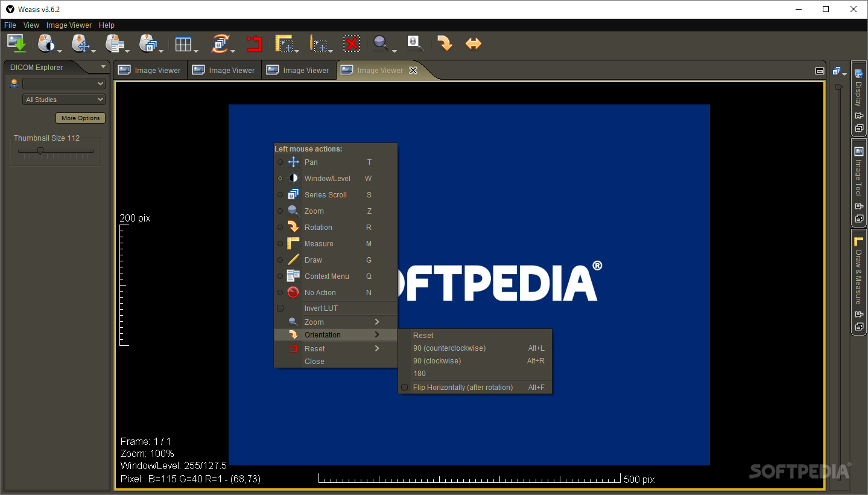Click the Draw & Measure panel pin icon
Screen dimensions: 868x495
[859, 315]
